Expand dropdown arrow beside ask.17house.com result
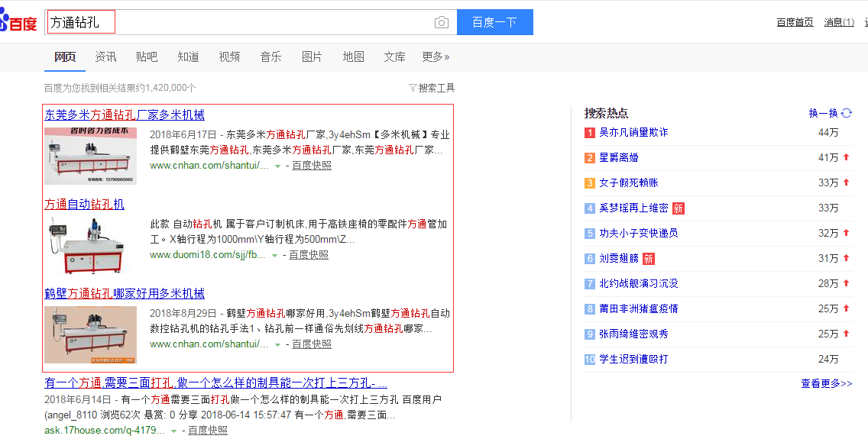This screenshot has height=439, width=868. pos(174,431)
